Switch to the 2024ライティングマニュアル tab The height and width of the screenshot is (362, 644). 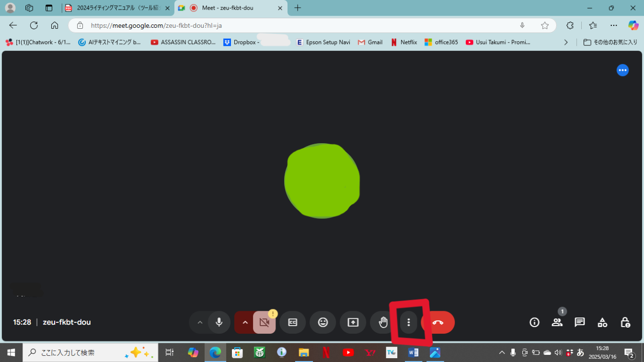coord(115,8)
